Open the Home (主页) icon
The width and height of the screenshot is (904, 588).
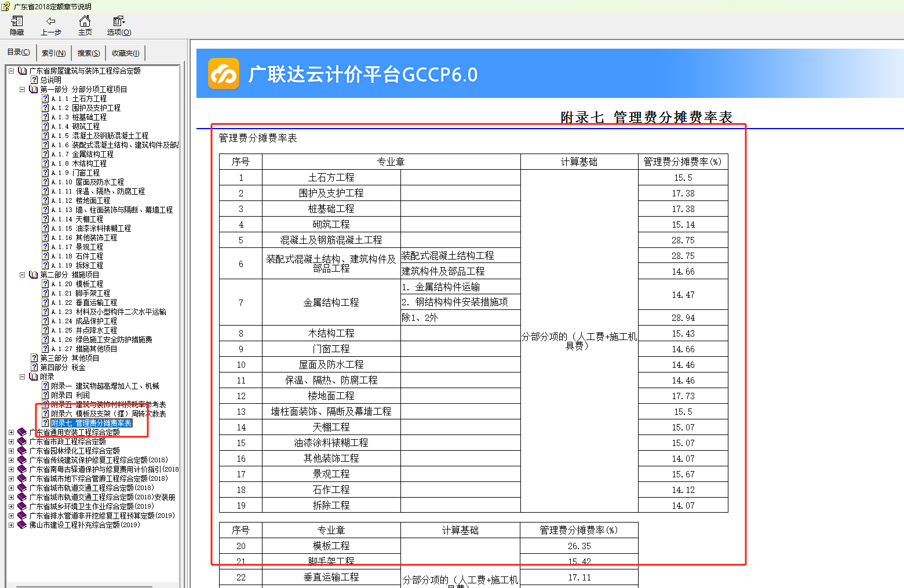pos(85,21)
